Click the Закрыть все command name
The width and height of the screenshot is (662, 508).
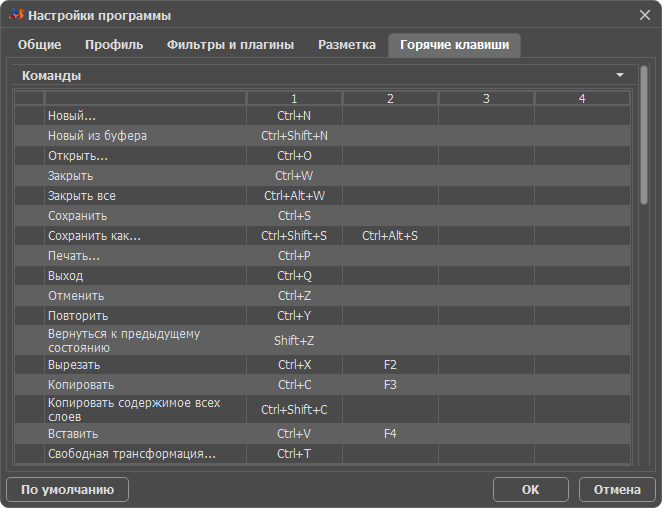click(145, 196)
